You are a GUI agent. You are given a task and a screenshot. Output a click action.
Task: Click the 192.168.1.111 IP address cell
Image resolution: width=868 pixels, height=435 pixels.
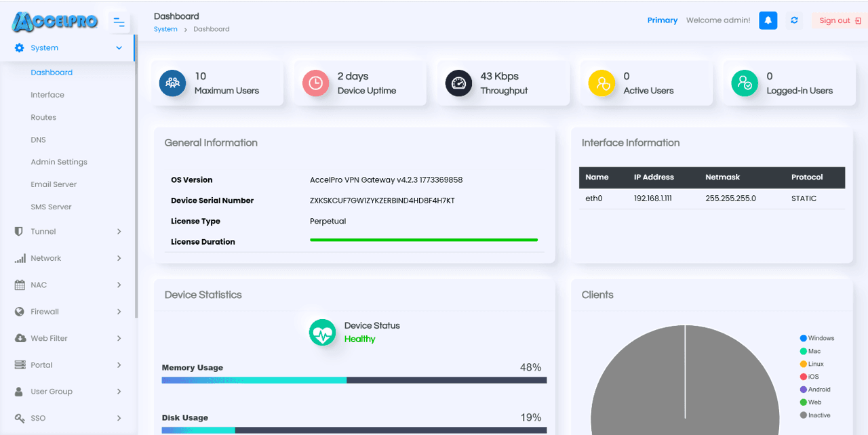coord(654,199)
